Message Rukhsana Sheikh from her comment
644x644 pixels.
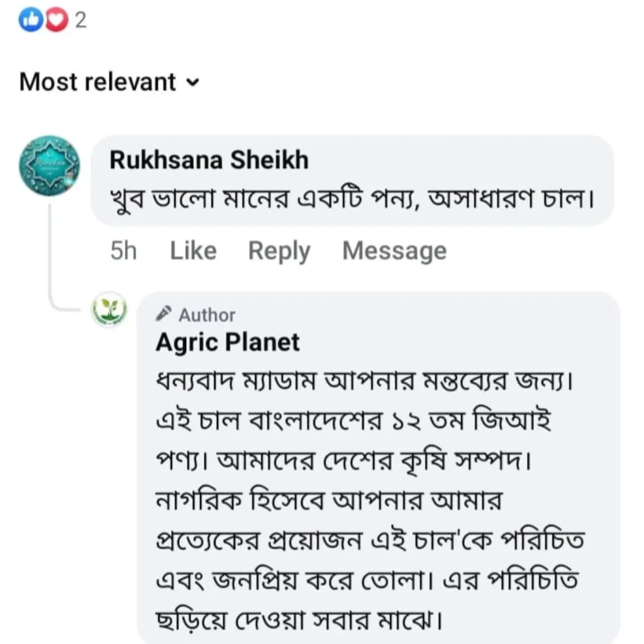coord(394,251)
